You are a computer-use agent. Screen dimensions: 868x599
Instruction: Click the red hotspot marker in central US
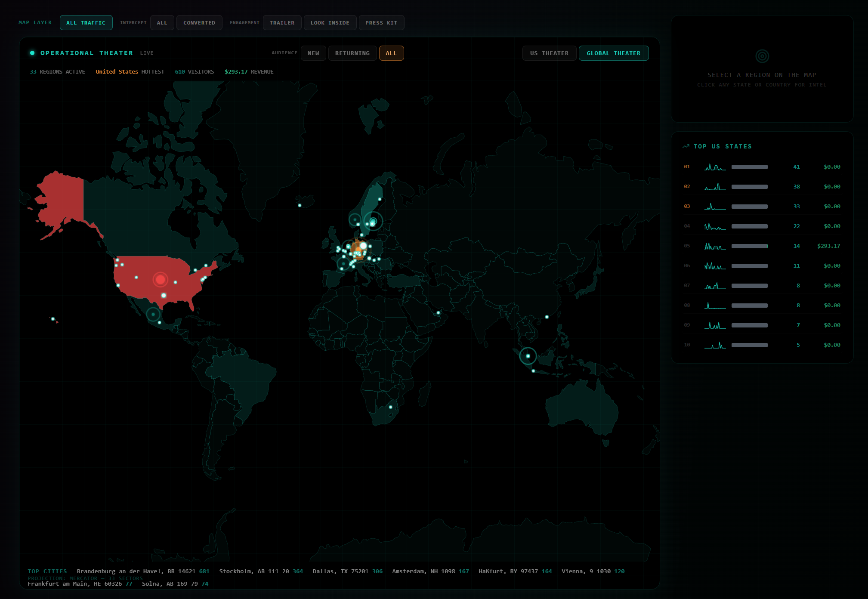pos(161,280)
